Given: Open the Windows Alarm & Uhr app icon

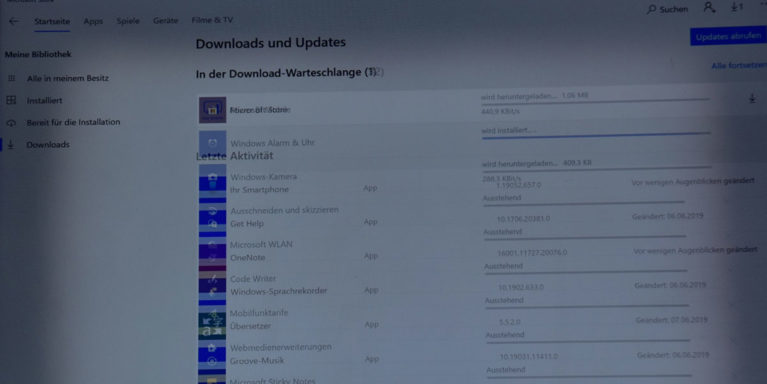Looking at the screenshot, I should pyautogui.click(x=212, y=143).
